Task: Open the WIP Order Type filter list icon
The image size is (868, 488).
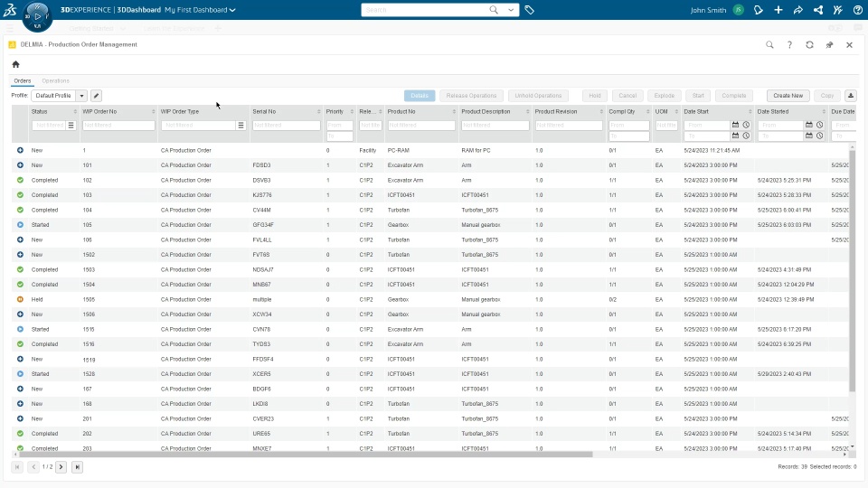Action: tap(241, 126)
